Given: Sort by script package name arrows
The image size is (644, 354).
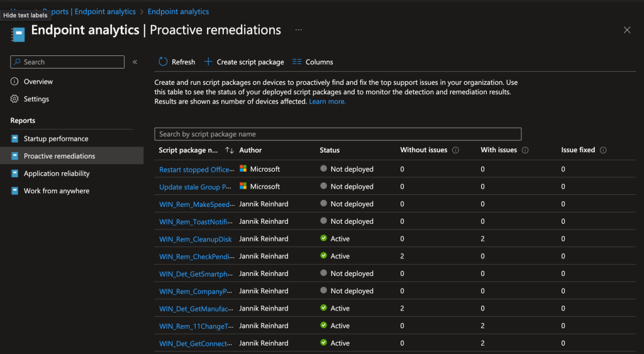Looking at the screenshot, I should (230, 150).
